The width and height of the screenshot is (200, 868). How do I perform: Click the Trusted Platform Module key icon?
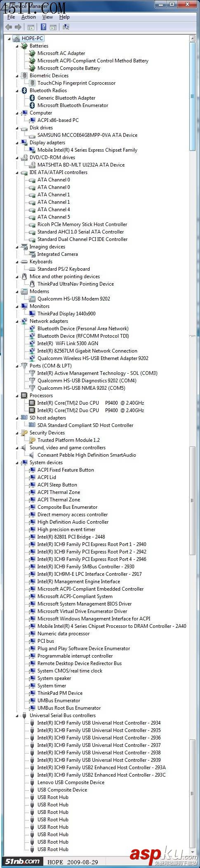pyautogui.click(x=32, y=440)
